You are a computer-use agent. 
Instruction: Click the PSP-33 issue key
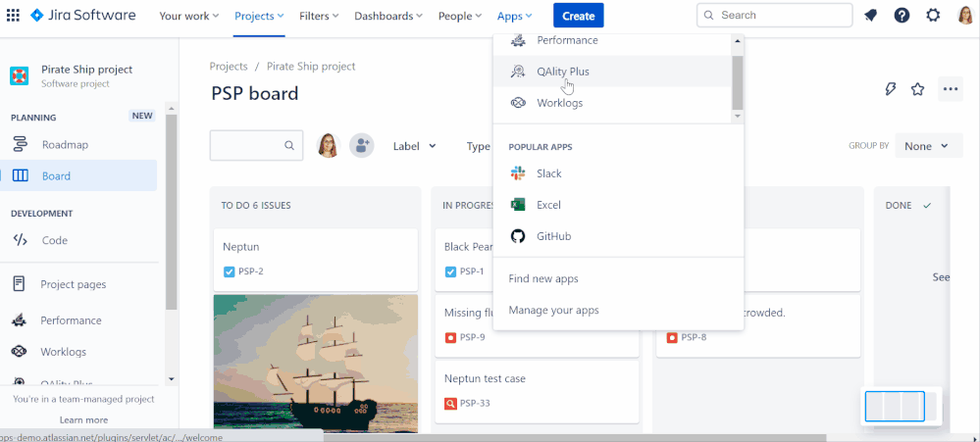coord(475,404)
